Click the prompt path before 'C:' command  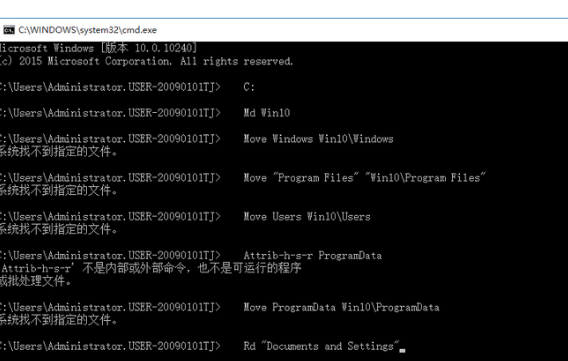coord(110,87)
